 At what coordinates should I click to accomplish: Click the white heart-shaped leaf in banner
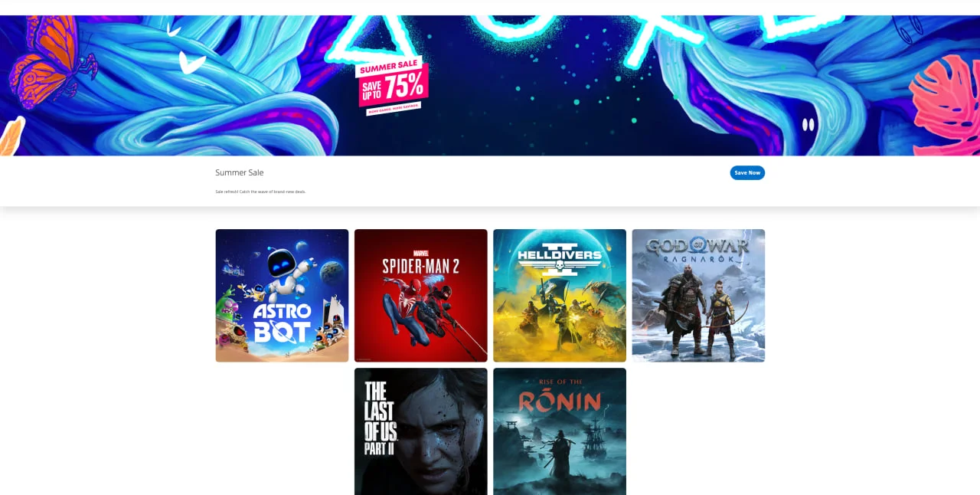(x=191, y=63)
